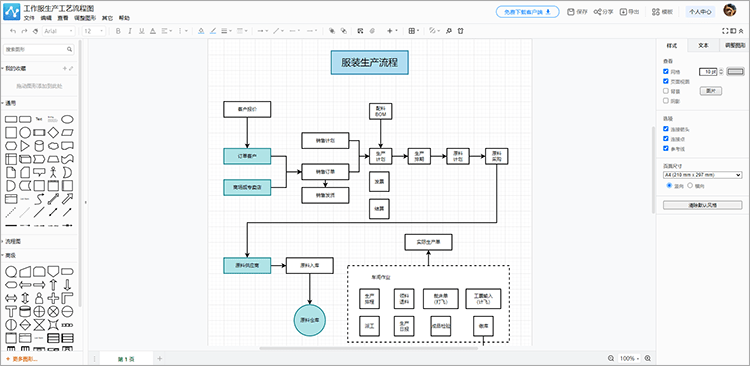Switch to the 样式 tab

672,45
